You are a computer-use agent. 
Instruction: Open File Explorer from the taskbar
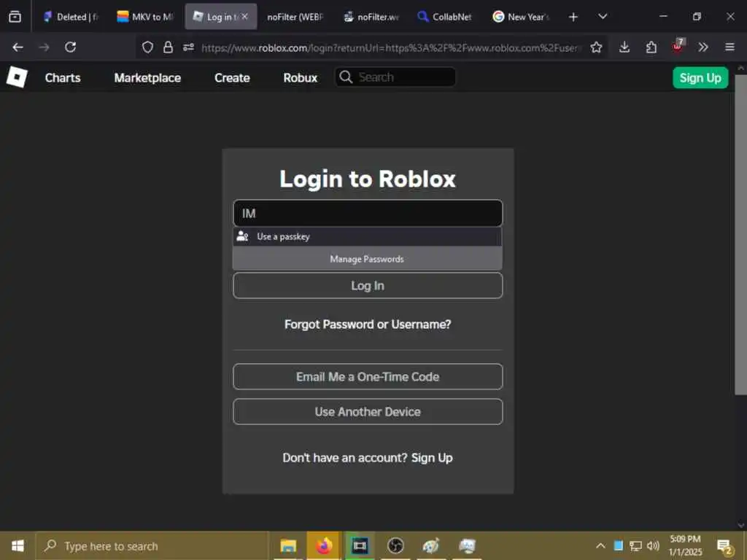pyautogui.click(x=288, y=545)
